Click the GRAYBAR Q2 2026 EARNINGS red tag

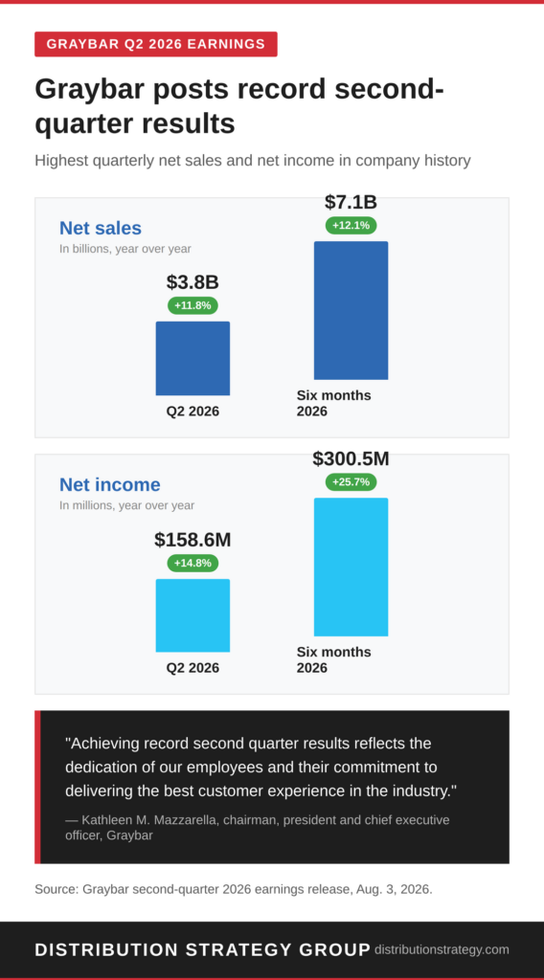point(156,44)
